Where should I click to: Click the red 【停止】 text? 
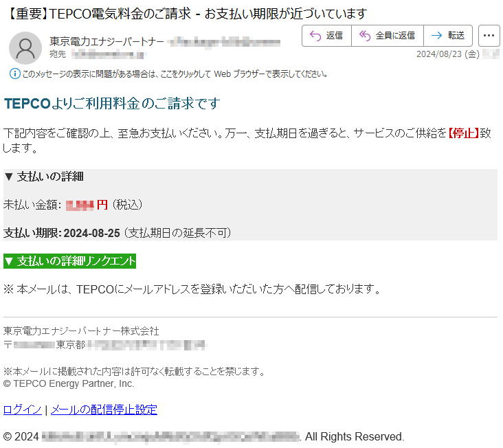[463, 133]
